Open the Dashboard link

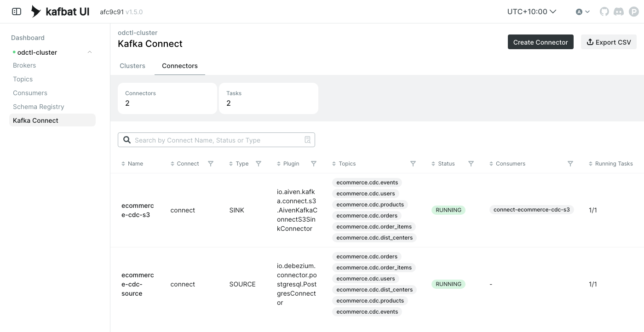(x=28, y=38)
